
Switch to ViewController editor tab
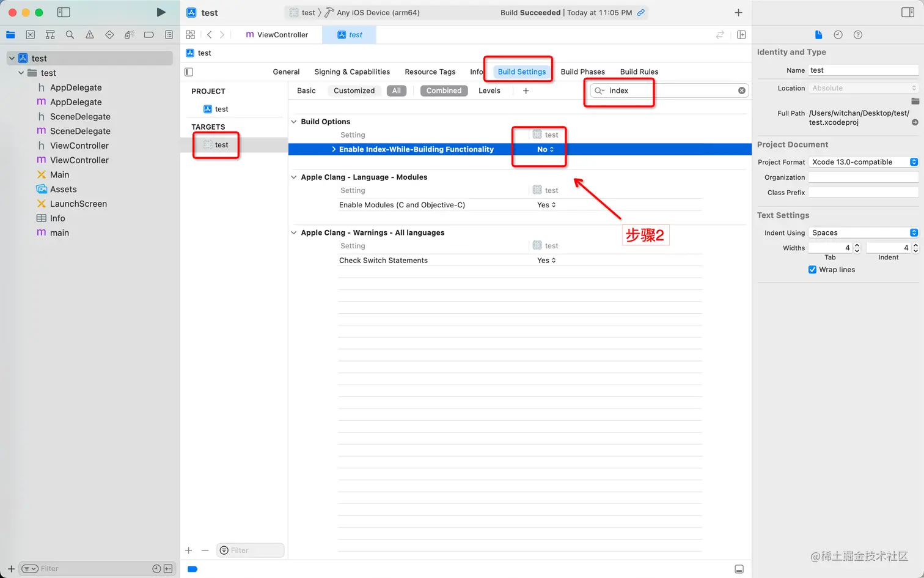pyautogui.click(x=277, y=35)
